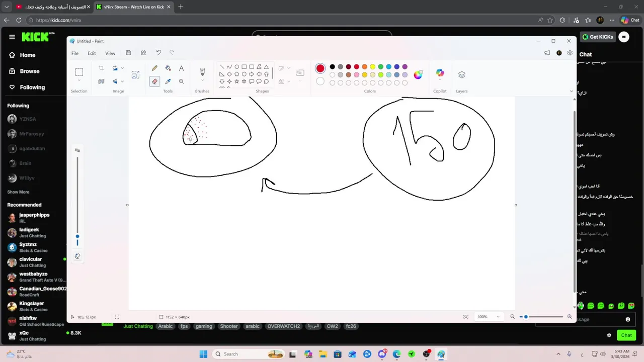This screenshot has height=362, width=644.
Task: Expand the Flip dropdown arrow
Action: click(x=122, y=81)
